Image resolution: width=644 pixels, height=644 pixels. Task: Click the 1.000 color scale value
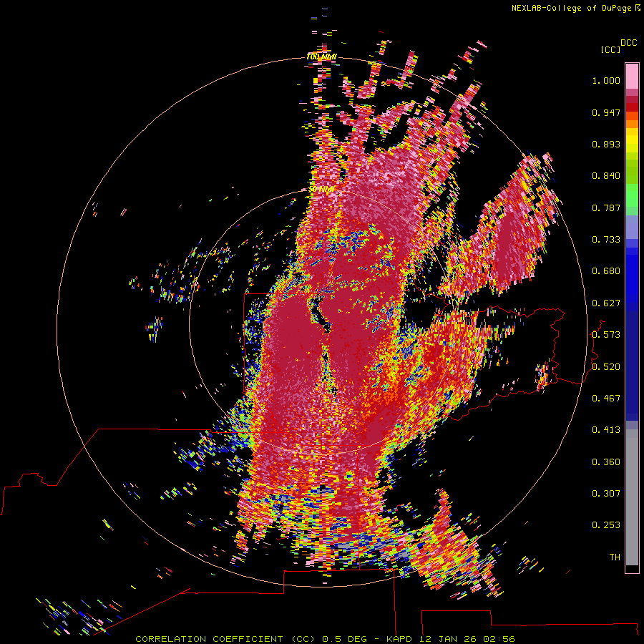tap(606, 81)
